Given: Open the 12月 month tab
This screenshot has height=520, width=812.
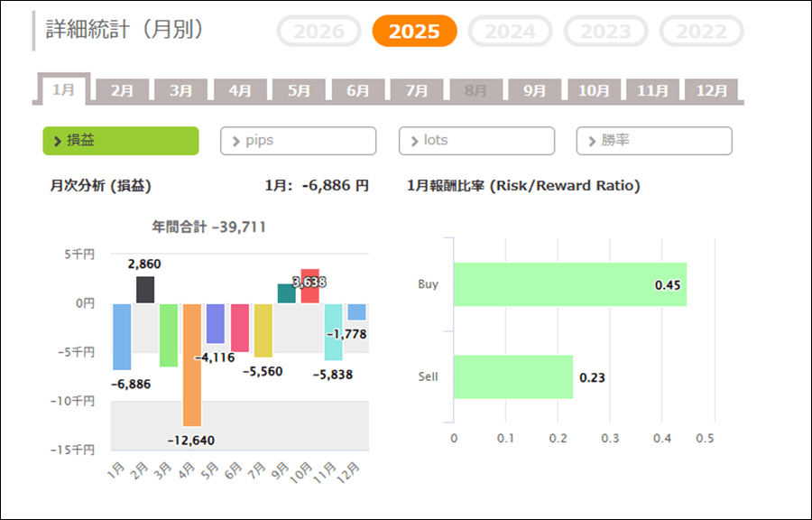Looking at the screenshot, I should [x=712, y=90].
